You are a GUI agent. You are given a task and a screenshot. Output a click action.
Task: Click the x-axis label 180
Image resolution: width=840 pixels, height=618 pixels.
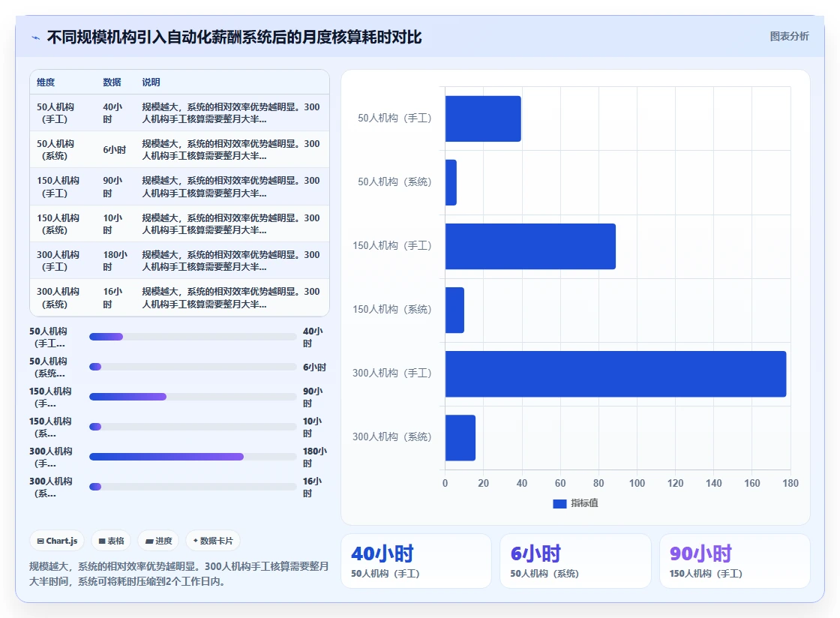790,483
